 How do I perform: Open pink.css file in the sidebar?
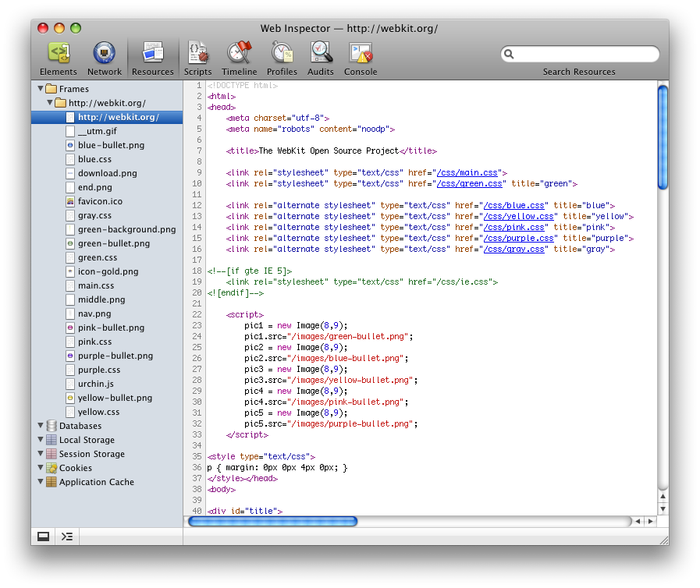pyautogui.click(x=107, y=342)
